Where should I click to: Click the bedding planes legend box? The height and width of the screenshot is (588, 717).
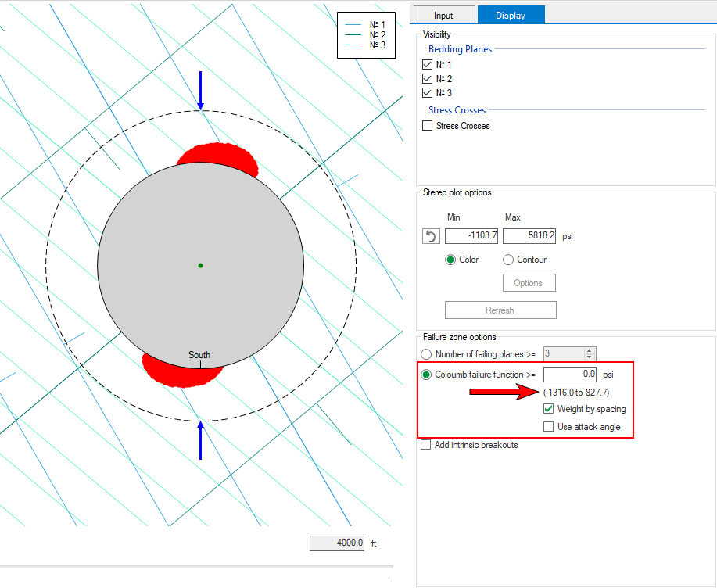pyautogui.click(x=366, y=35)
